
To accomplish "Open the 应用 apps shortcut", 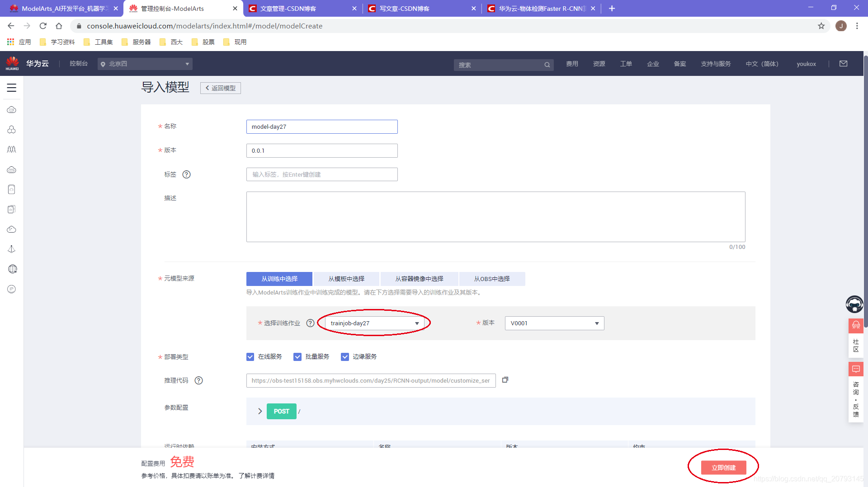I will [x=19, y=42].
